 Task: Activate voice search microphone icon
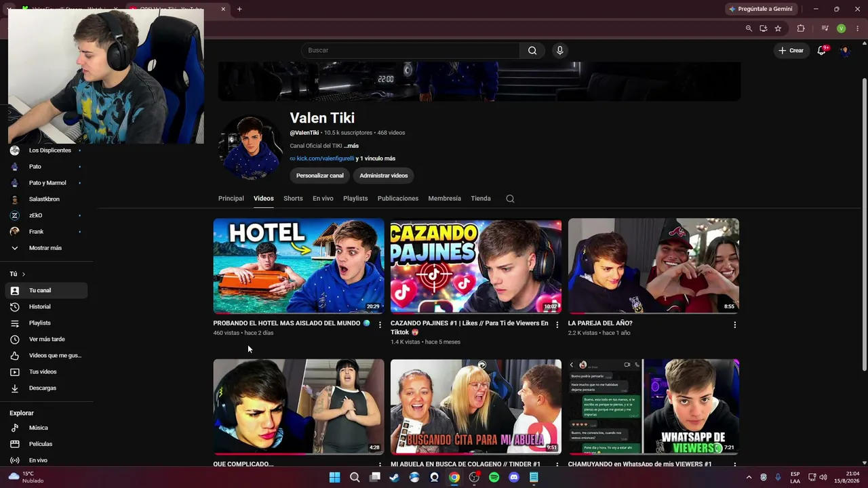click(x=559, y=50)
